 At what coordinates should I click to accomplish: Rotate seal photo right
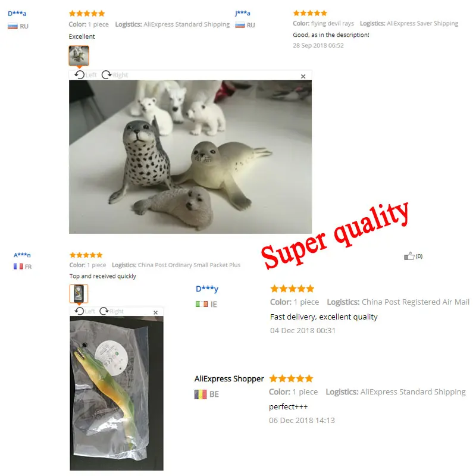115,75
